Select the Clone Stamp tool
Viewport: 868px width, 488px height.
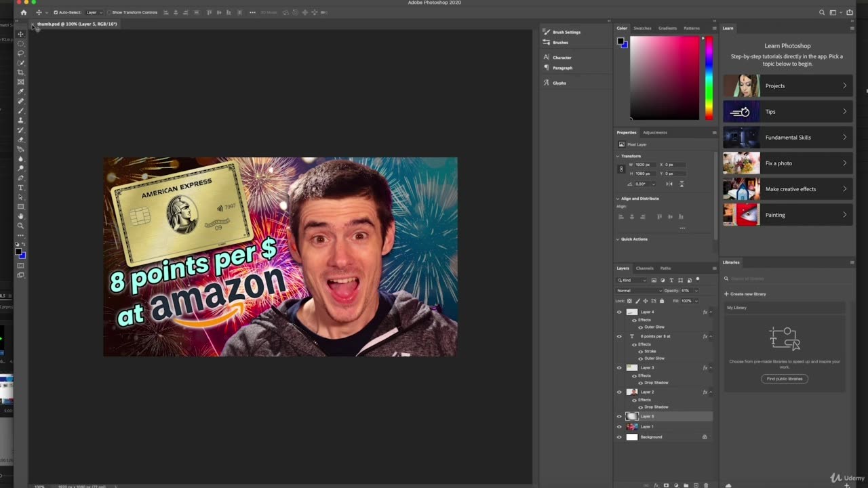pos(20,120)
